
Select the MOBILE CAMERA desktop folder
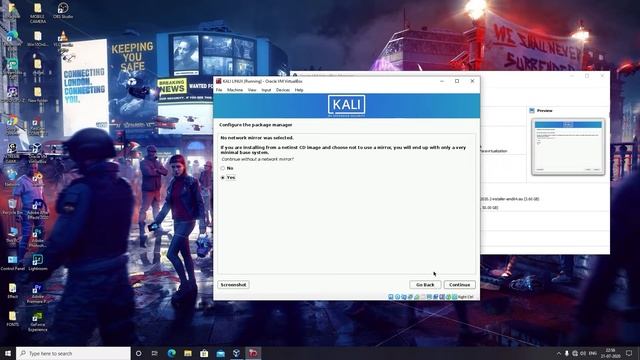38,13
